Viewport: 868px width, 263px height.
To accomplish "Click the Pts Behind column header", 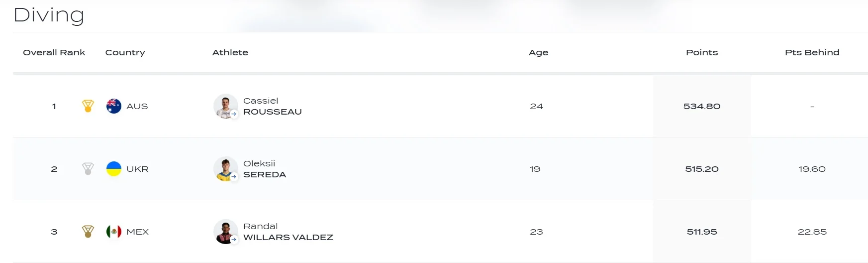I will (x=812, y=52).
